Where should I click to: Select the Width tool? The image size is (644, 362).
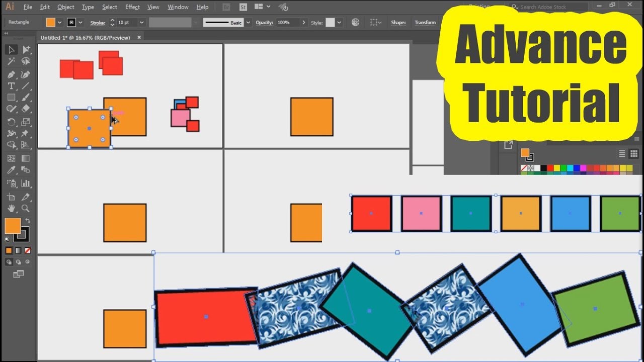click(x=11, y=134)
